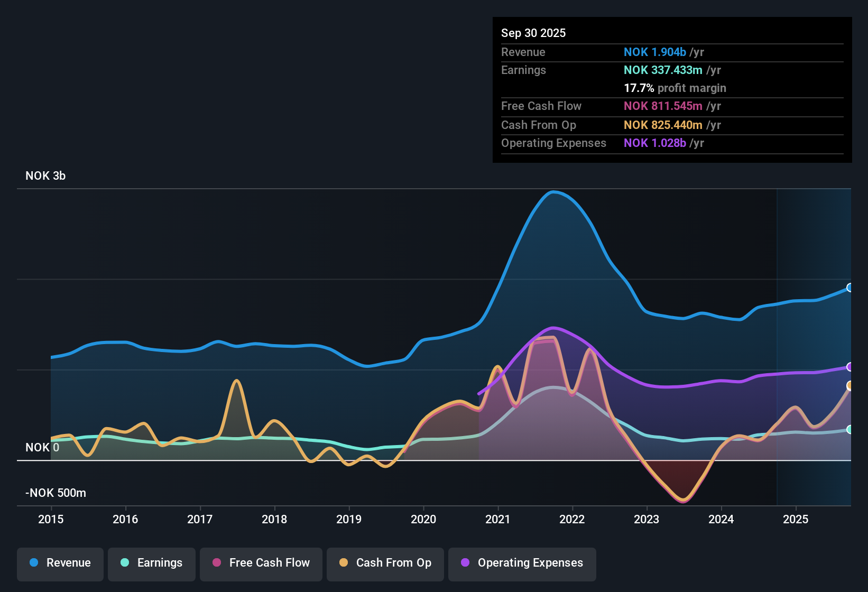Hide the Cash From Op series
Screen dimensions: 868x592
(385, 563)
